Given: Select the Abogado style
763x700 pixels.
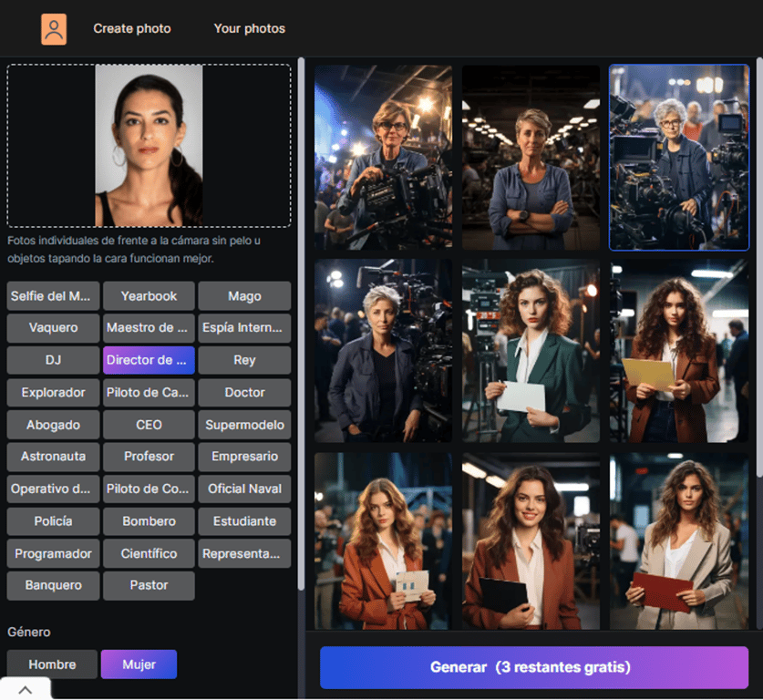Looking at the screenshot, I should (53, 425).
